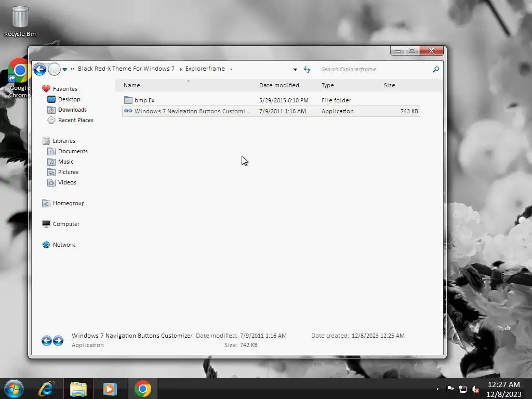
Task: Click the Documents library icon
Action: (51, 151)
